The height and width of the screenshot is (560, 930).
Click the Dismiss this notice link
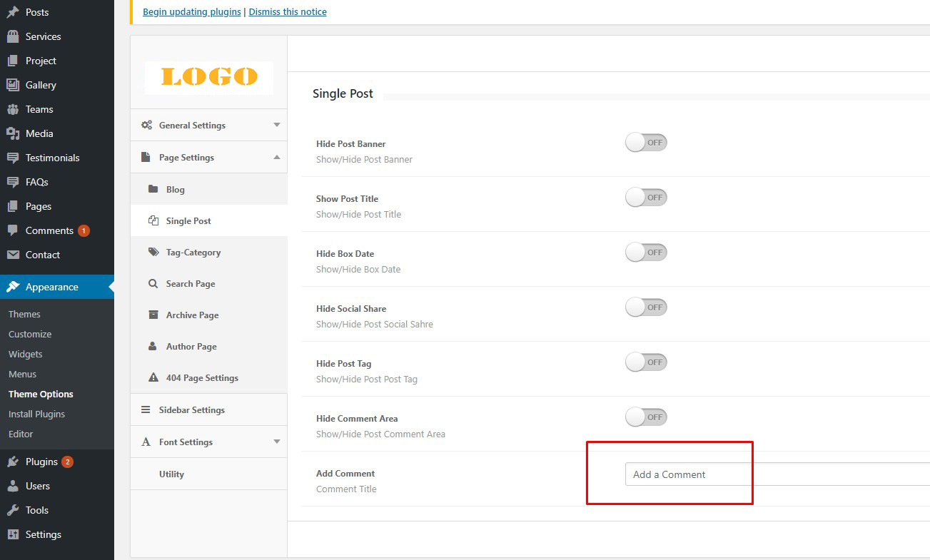(288, 12)
